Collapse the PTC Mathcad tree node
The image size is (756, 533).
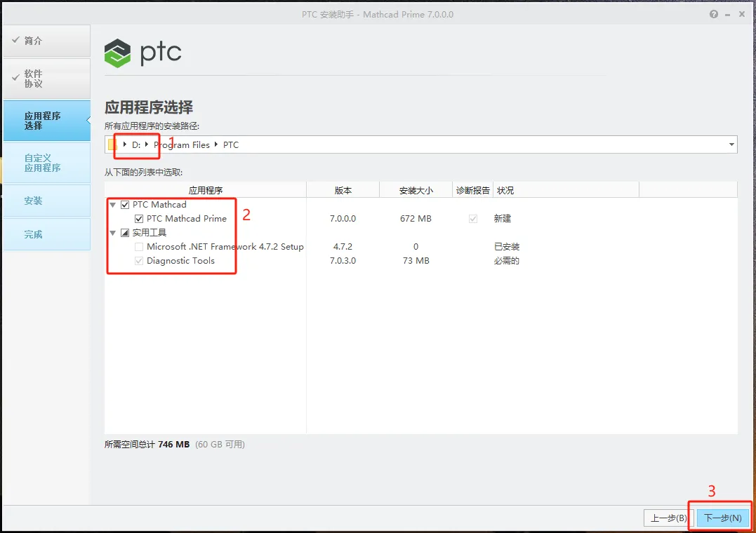[113, 205]
